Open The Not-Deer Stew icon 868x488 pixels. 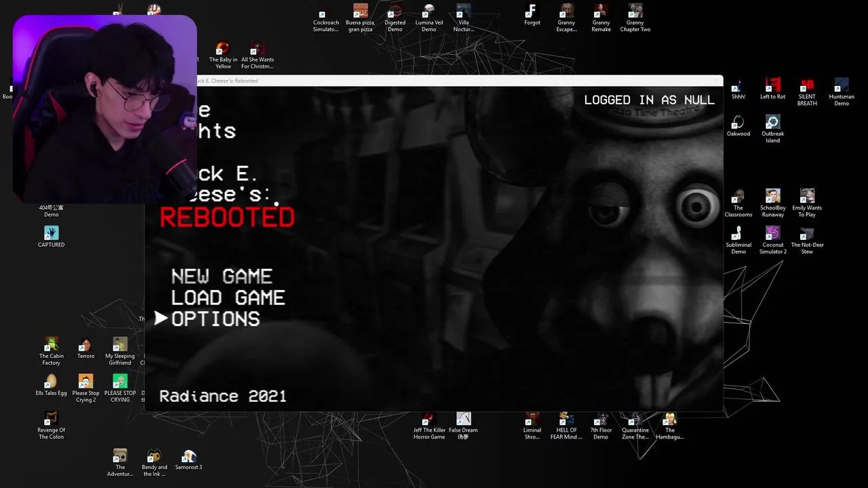coord(807,241)
